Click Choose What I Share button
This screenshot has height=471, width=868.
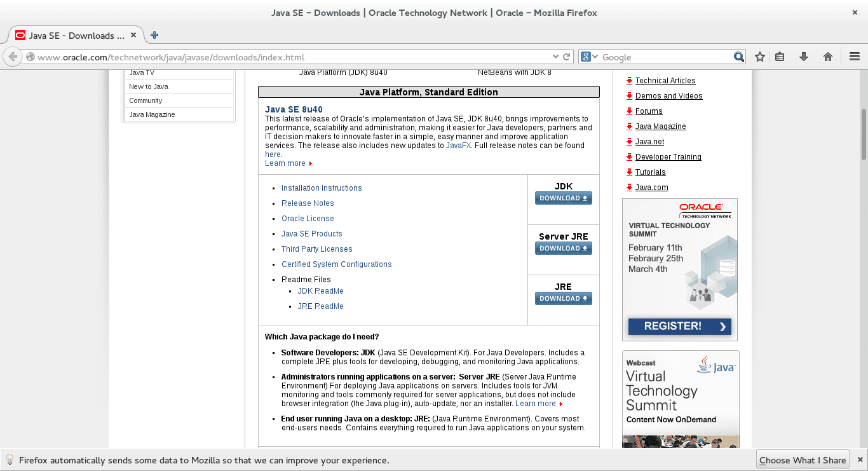pos(803,460)
